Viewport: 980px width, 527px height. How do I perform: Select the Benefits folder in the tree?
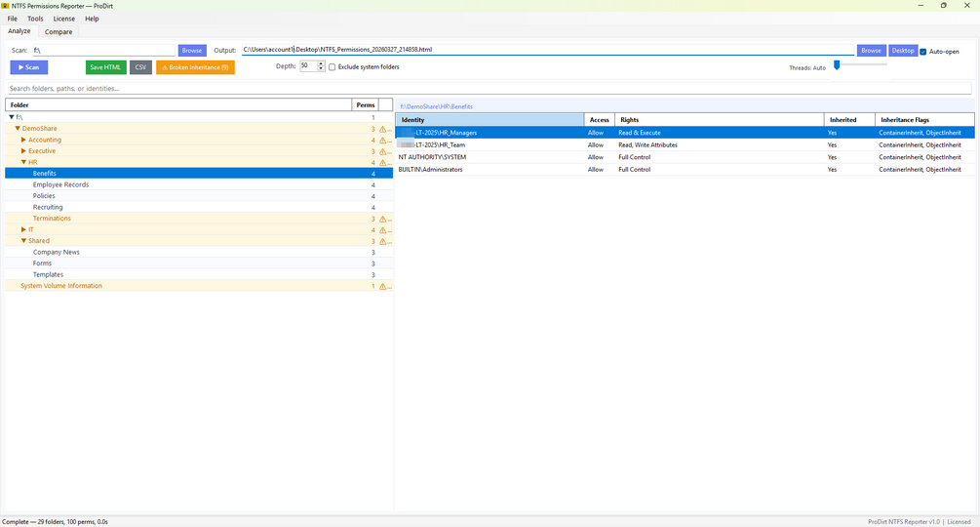[x=199, y=173]
